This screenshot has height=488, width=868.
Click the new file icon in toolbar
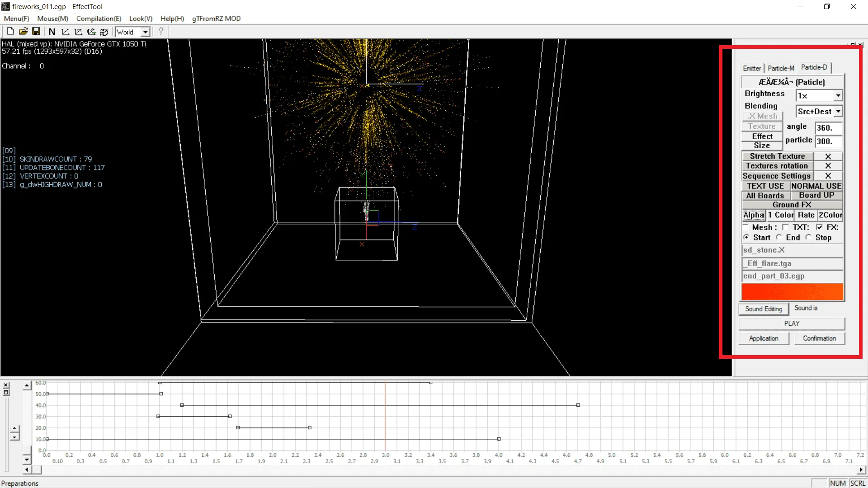tap(10, 32)
